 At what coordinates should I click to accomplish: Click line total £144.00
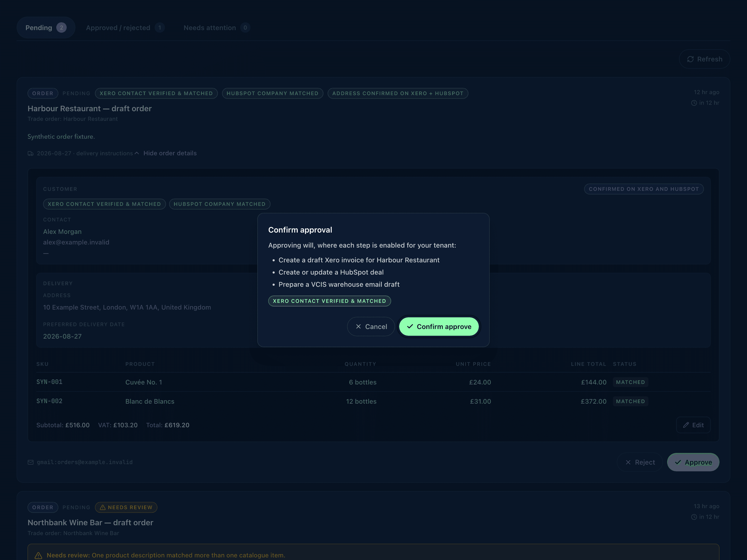(593, 382)
